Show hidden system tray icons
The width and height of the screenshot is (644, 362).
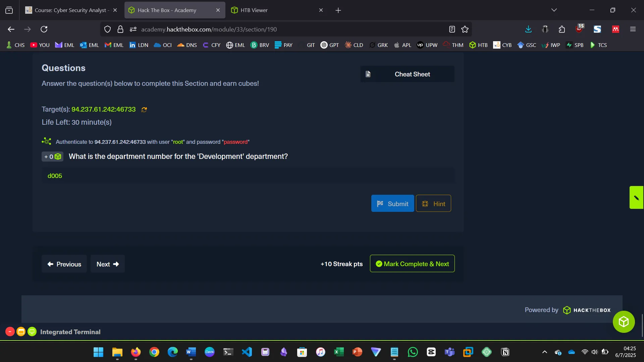coord(545,352)
